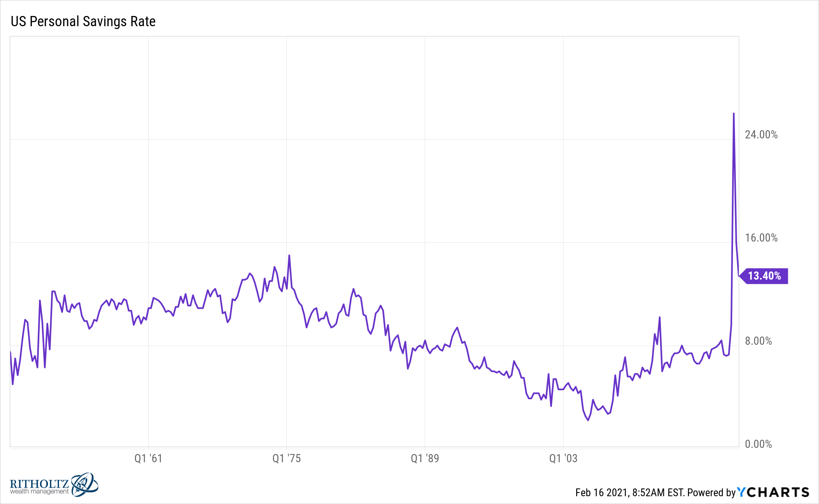Click the Ritholtz Wealth Management globe logo

pyautogui.click(x=85, y=484)
